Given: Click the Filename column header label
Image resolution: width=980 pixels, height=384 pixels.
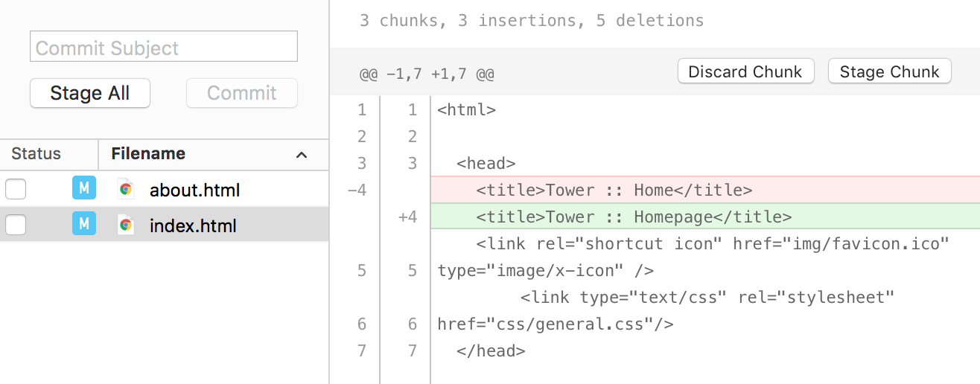Looking at the screenshot, I should point(148,154).
